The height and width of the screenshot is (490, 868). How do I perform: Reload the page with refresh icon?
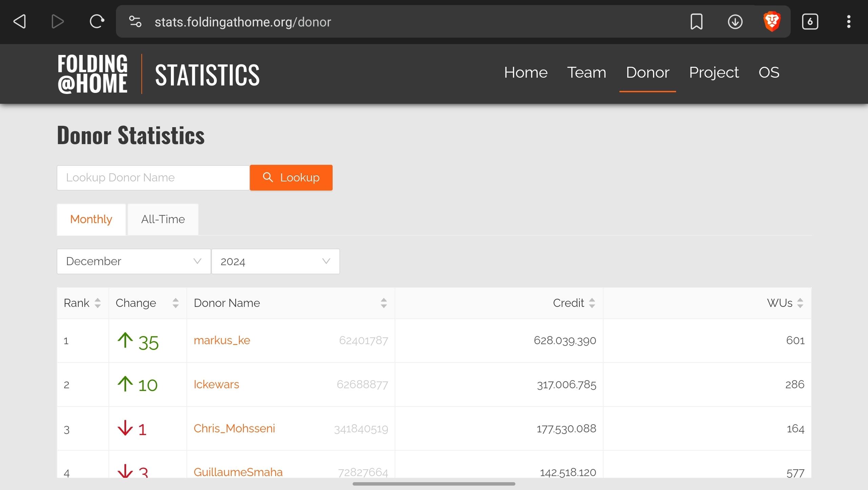[97, 22]
